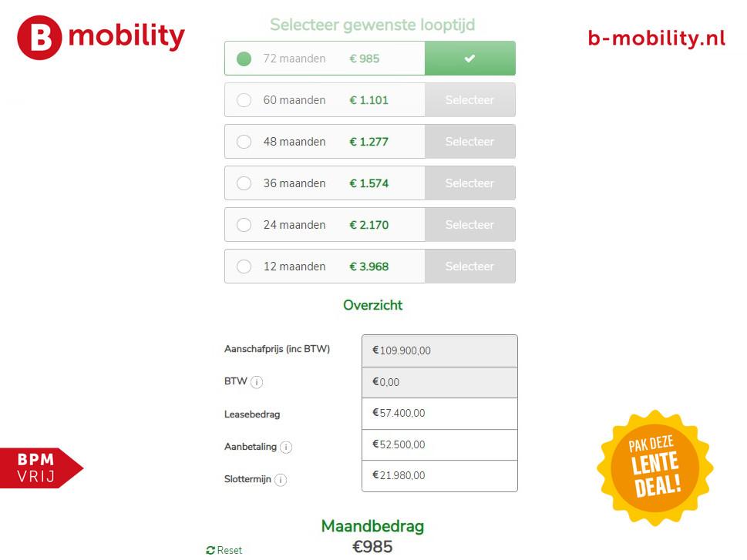The width and height of the screenshot is (747, 560).
Task: Click the green checkmark for 72 maanden
Action: pyautogui.click(x=469, y=58)
